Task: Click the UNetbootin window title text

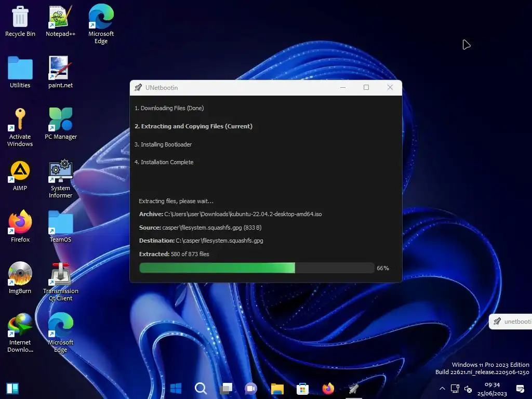Action: (162, 87)
